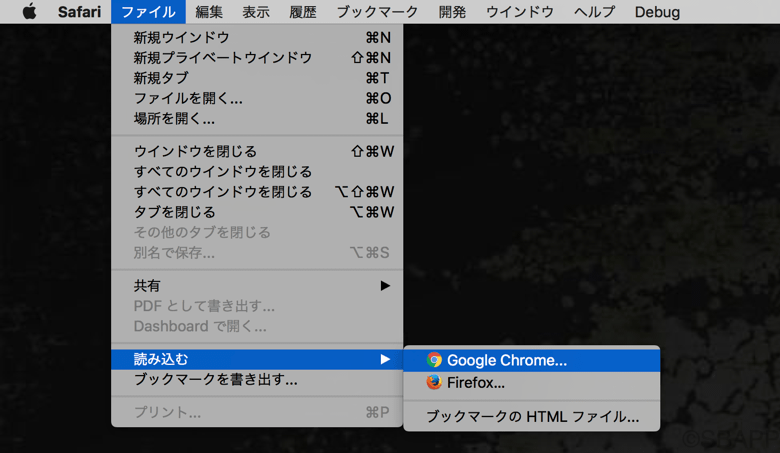
Task: Choose ファイルを開く... menu item
Action: point(188,98)
